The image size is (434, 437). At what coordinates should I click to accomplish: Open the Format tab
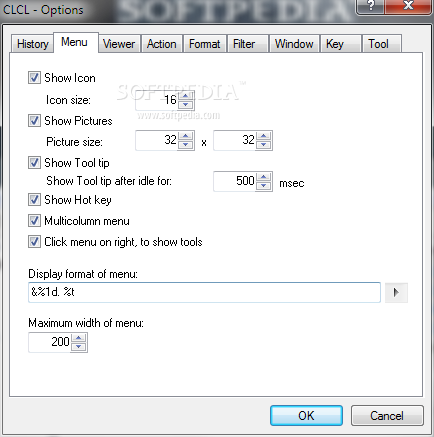(205, 44)
